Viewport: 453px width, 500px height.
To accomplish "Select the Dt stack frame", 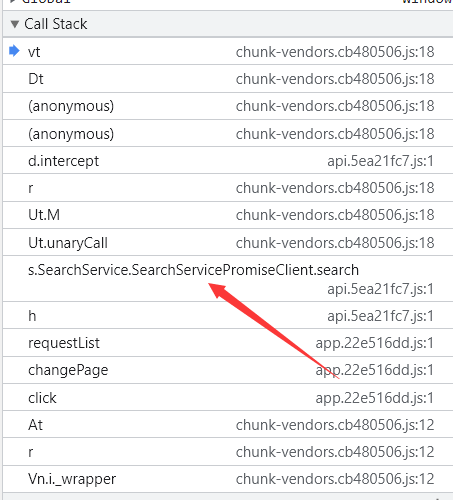I will point(228,79).
